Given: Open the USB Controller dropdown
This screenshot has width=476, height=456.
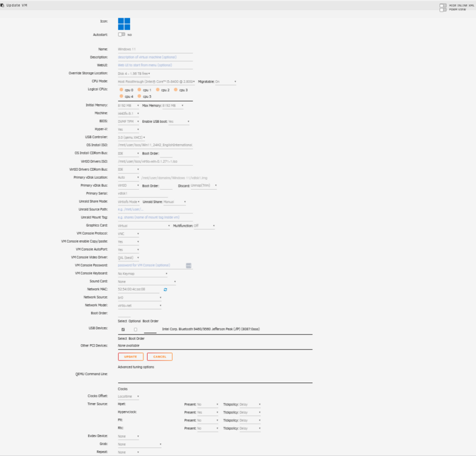Looking at the screenshot, I should click(131, 137).
